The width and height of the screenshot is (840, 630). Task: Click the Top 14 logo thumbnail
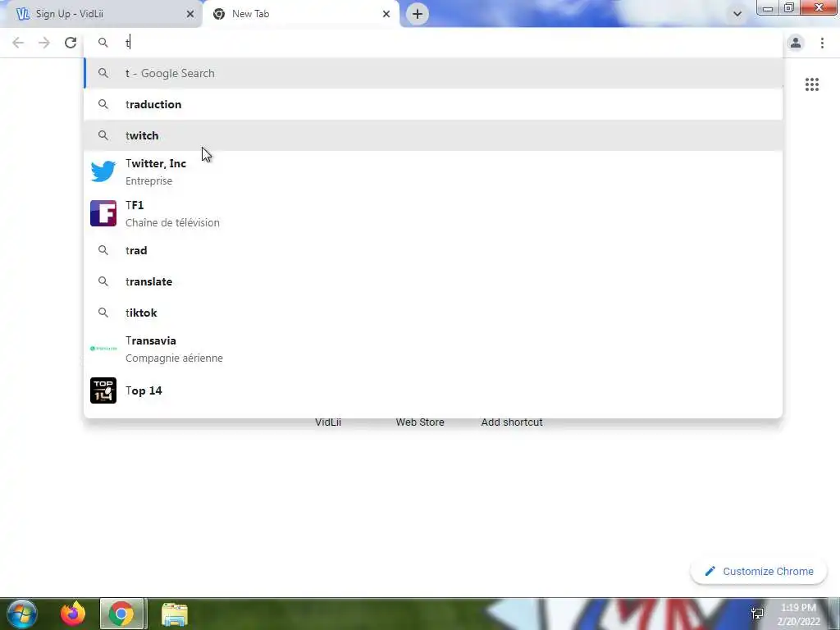pyautogui.click(x=103, y=390)
